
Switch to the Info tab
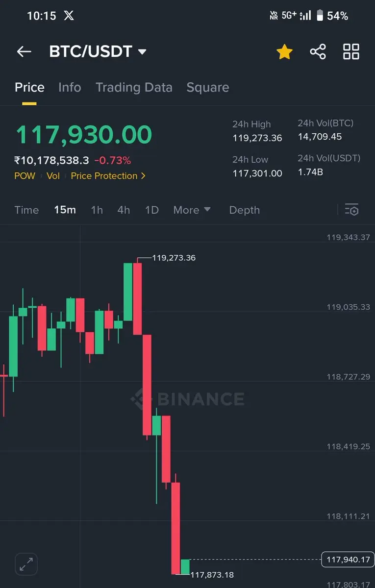70,87
